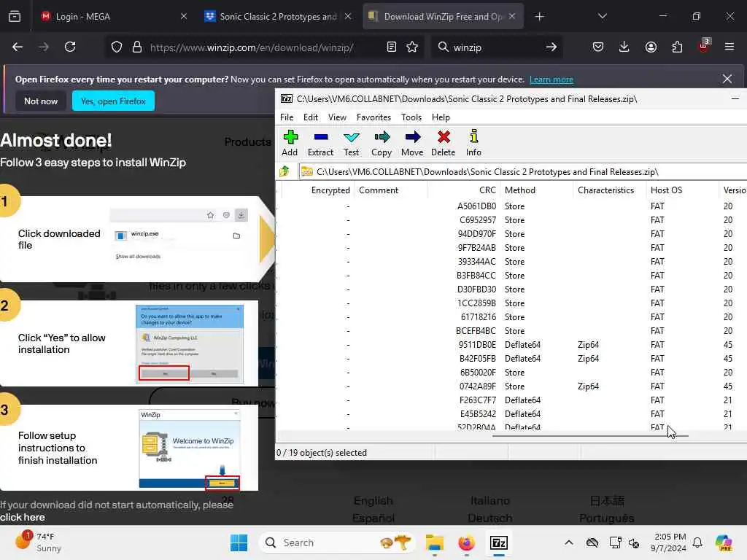Click Yes, open Firefox button

[113, 101]
